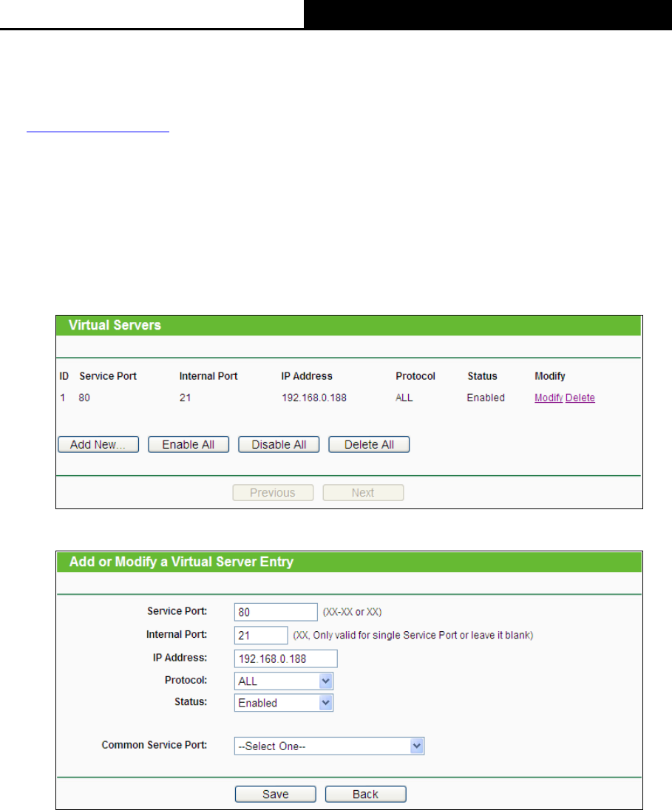Click the Modify column header
This screenshot has height=810, width=672.
click(550, 376)
